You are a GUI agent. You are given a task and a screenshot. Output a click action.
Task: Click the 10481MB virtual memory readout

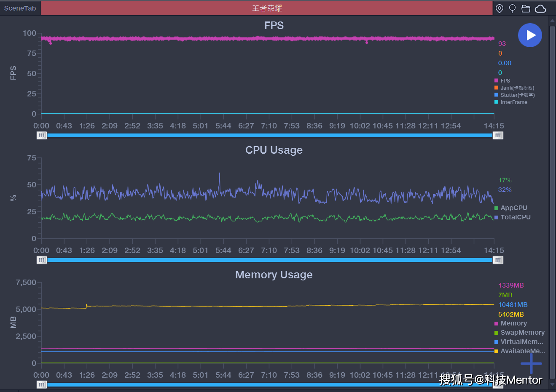pyautogui.click(x=513, y=304)
